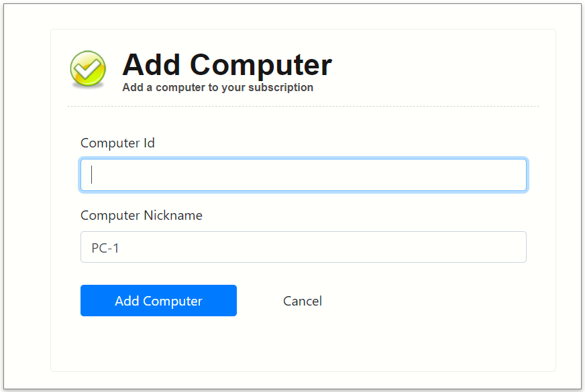
Task: Click the large "Add Computer" page heading
Action: [227, 65]
